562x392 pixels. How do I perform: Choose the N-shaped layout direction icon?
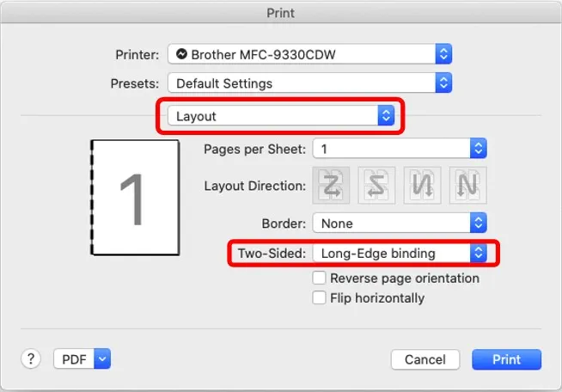point(467,185)
